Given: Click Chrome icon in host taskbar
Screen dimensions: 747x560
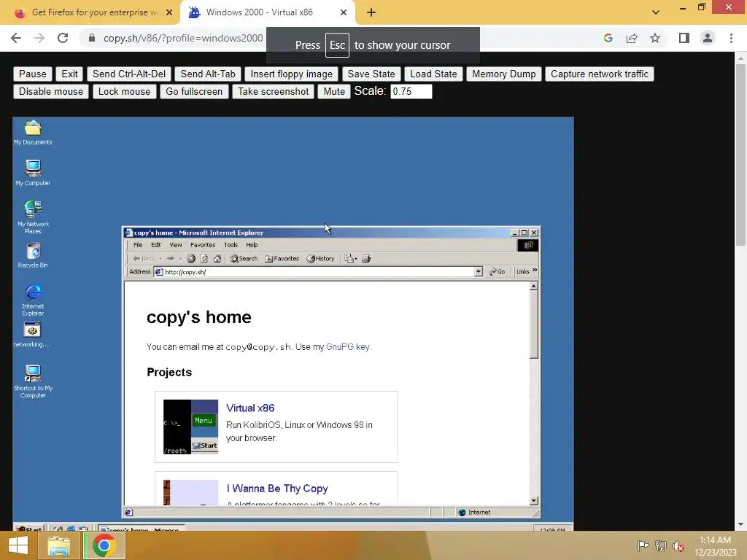Looking at the screenshot, I should click(x=104, y=545).
